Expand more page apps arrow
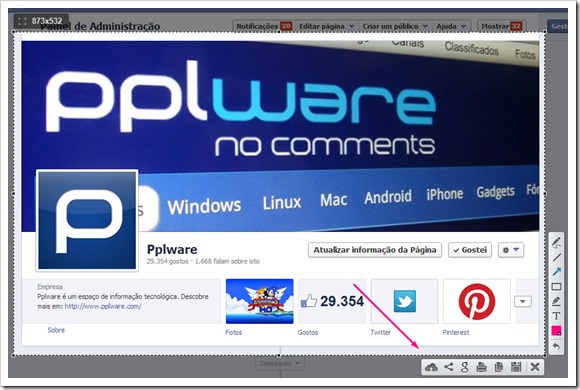 point(523,302)
